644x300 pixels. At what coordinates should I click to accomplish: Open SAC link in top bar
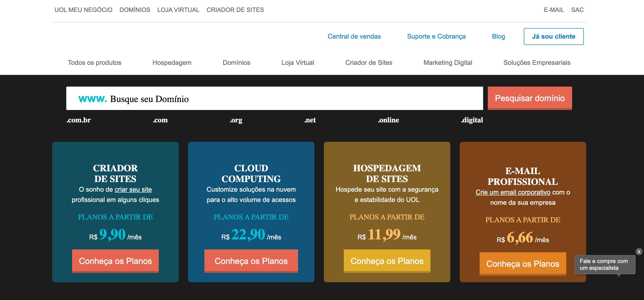577,10
